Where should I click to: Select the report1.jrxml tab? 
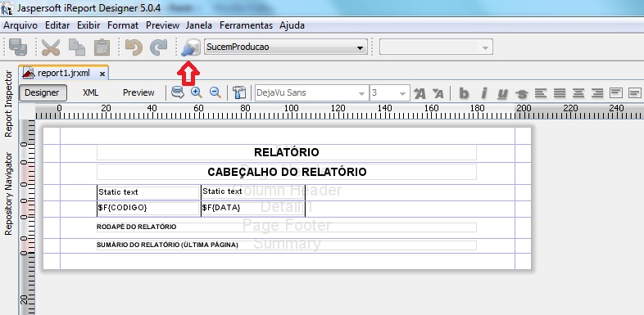64,73
